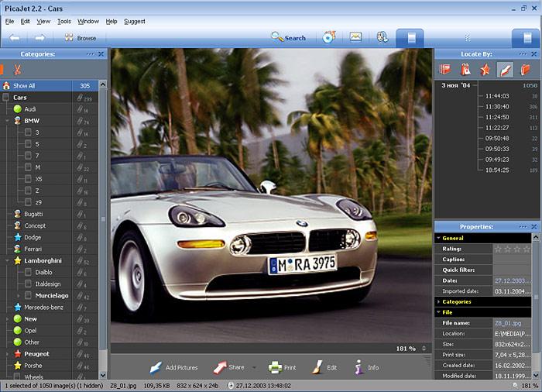
Task: Click the Search magnifier button
Action: pos(288,37)
